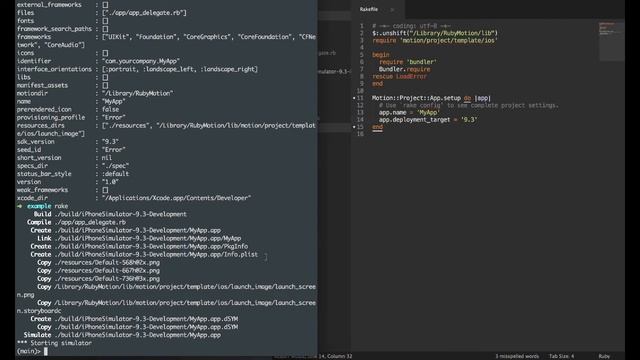
Task: Click the Build iPhoneSimulator-9.3-Development terminal line
Action: pos(110,214)
